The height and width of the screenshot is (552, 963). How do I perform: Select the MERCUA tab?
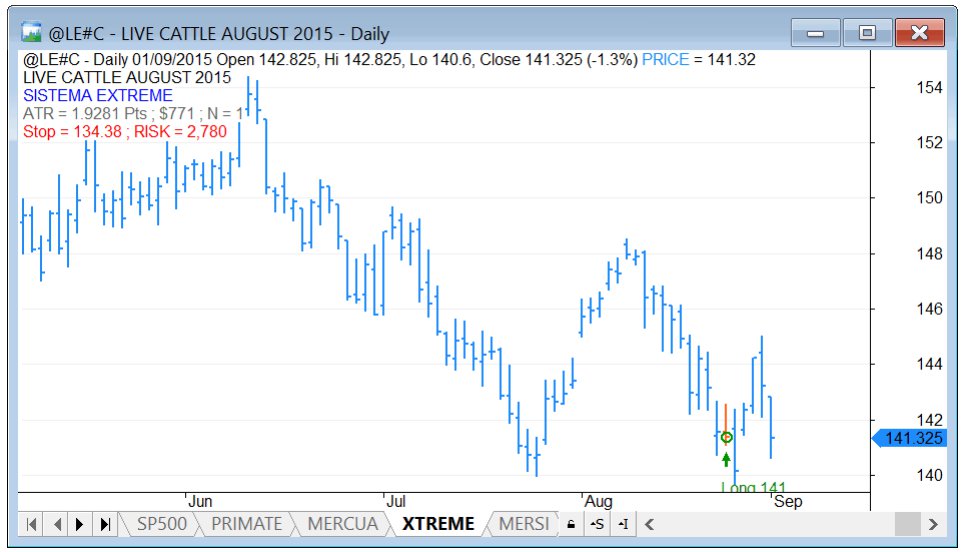343,524
